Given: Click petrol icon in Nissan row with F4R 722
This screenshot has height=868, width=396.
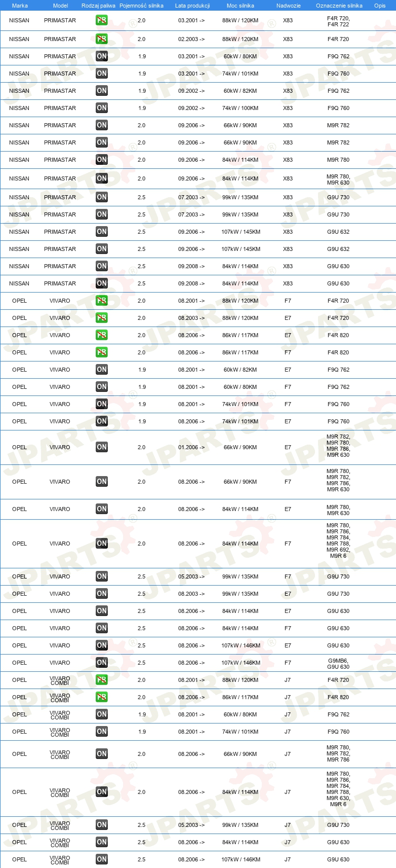Looking at the screenshot, I should [x=102, y=21].
